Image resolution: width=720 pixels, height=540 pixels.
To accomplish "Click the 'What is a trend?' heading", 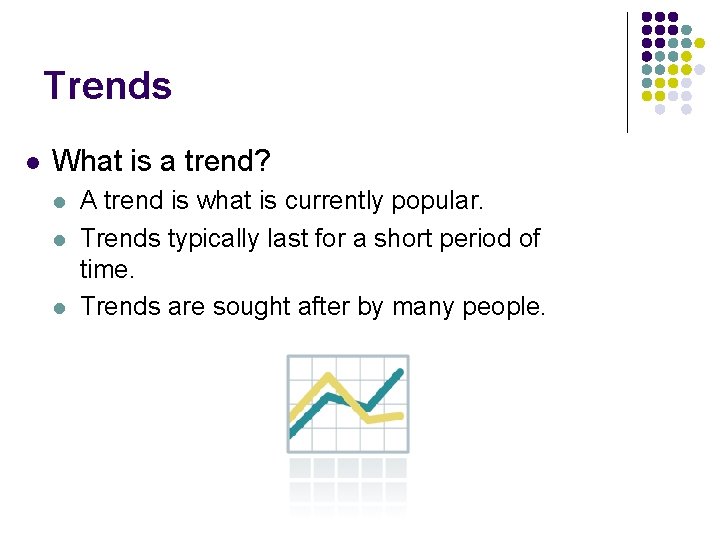I will click(161, 161).
